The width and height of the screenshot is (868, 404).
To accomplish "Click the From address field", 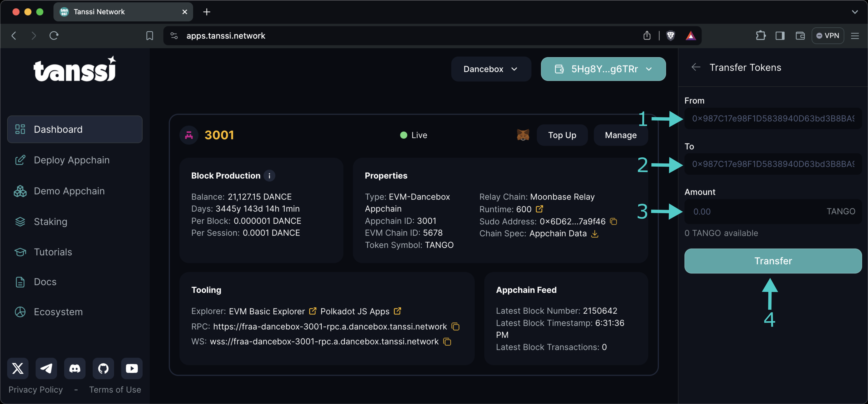I will point(773,119).
